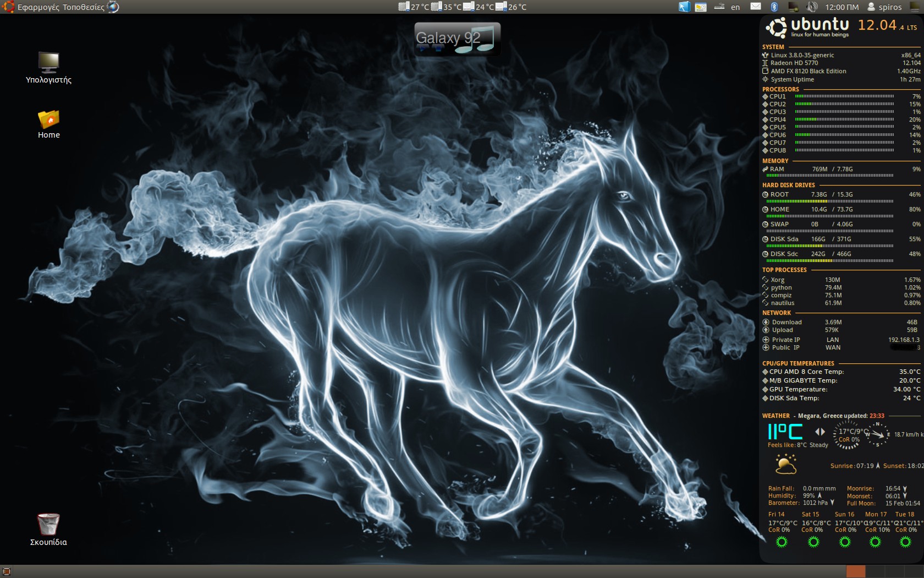Click the 35 °C temperature sensor applet
Screen dimensions: 924x578
point(447,7)
